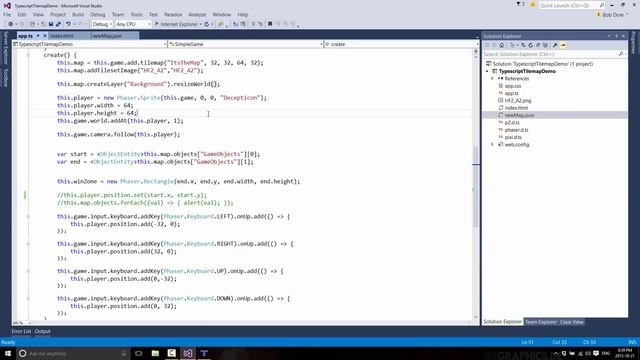Select phaser.d.ts in Solution Explorer
This screenshot has height=360, width=640.
(x=516, y=130)
